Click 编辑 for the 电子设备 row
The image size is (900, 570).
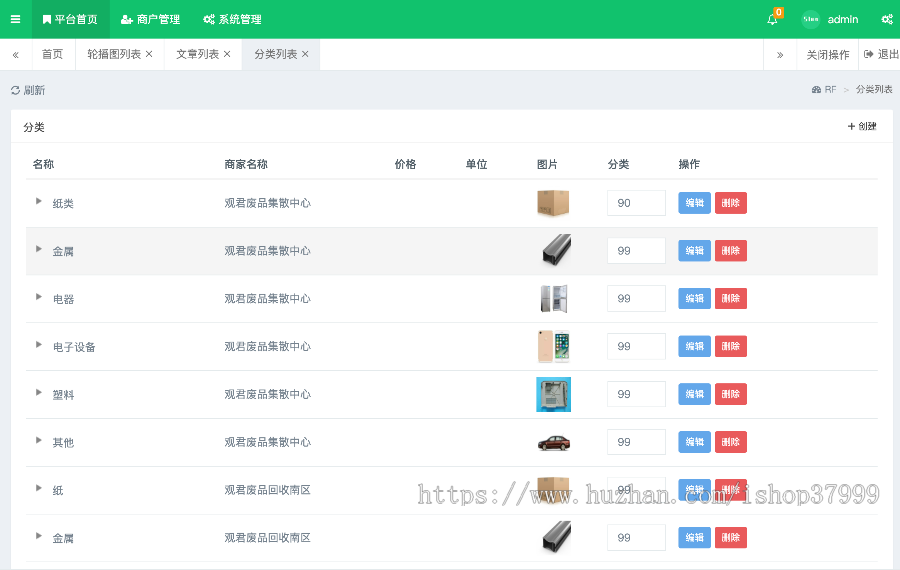click(695, 346)
